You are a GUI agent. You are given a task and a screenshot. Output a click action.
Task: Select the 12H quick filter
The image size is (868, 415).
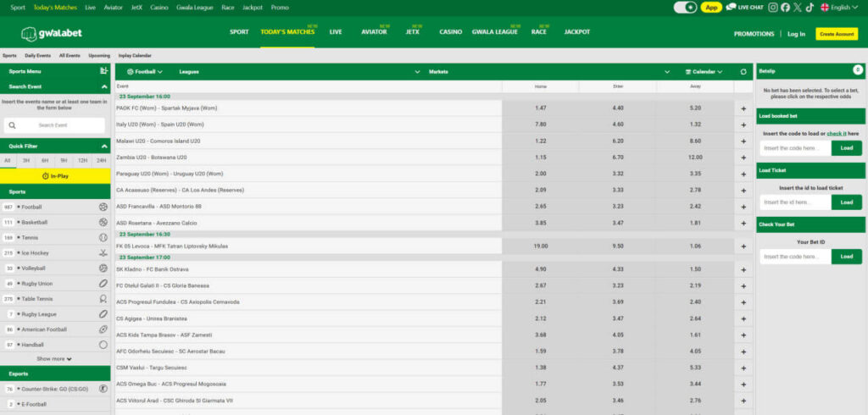pos(82,160)
